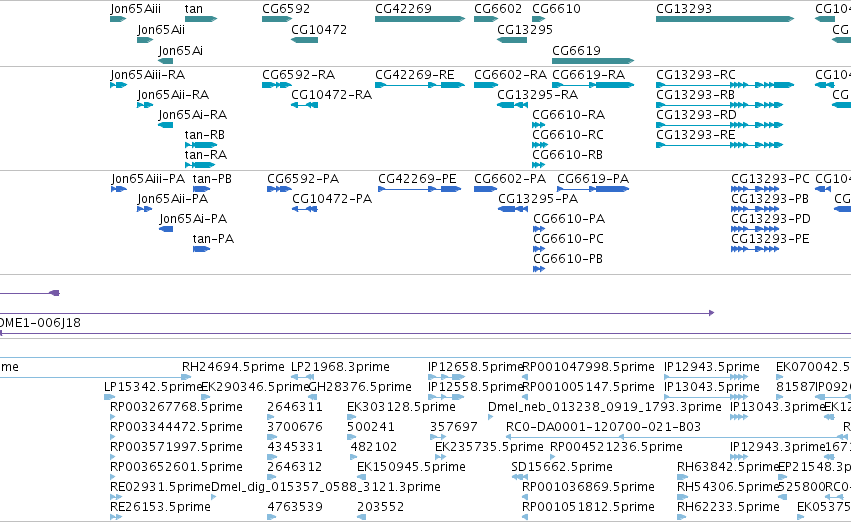Click EST entry 203552
The image size is (851, 522).
coord(380,507)
